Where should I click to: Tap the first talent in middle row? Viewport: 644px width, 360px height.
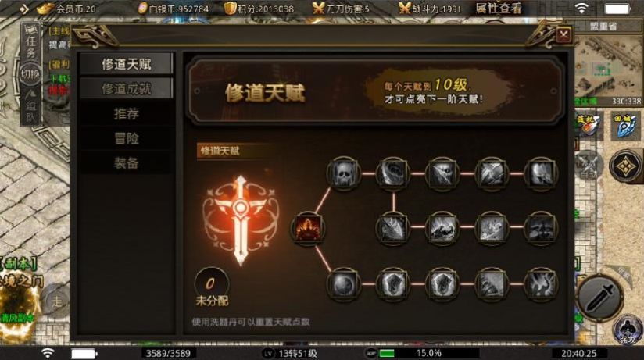393,228
